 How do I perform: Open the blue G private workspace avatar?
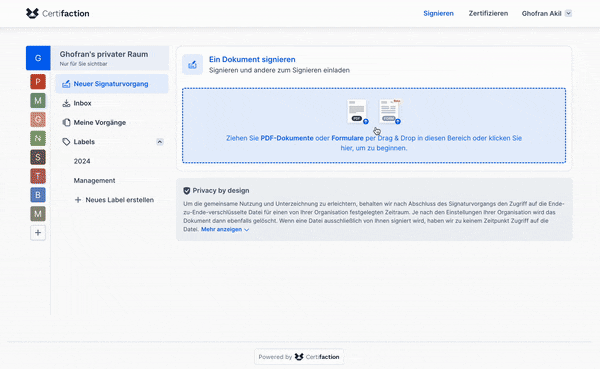click(38, 58)
